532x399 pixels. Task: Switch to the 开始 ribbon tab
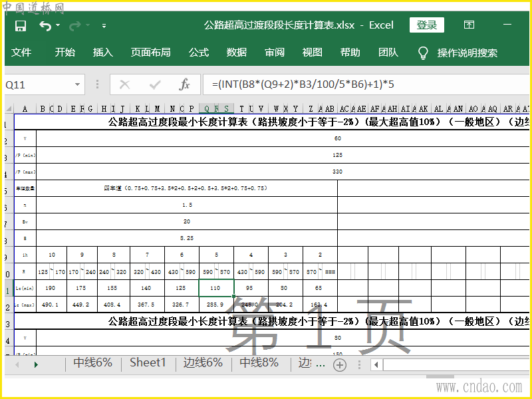[65, 53]
